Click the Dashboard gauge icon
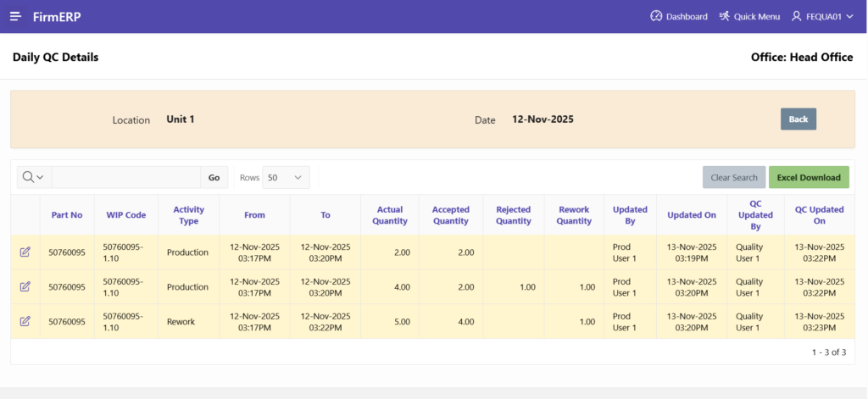868x399 pixels. (655, 16)
